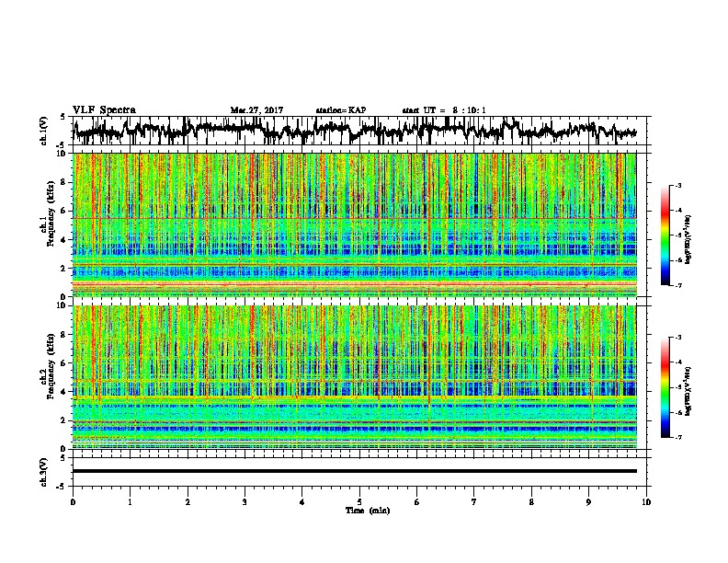Click the time axis tick label 6

pos(417,501)
